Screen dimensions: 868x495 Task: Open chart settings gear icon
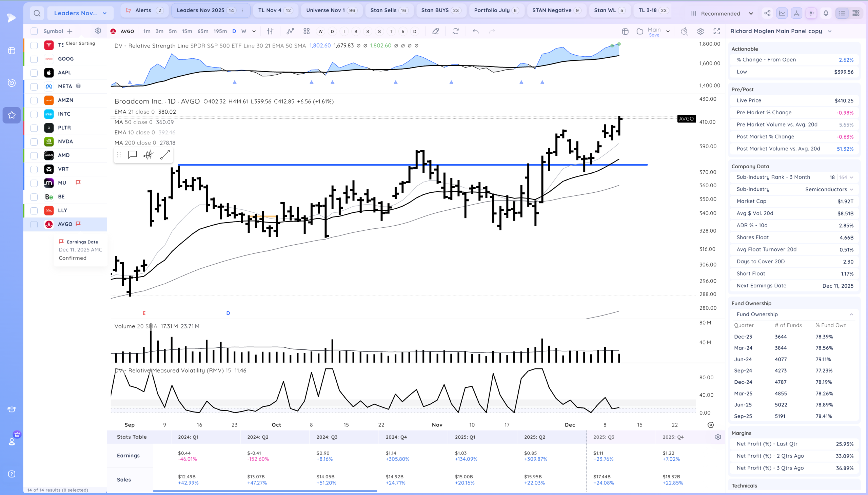[700, 31]
